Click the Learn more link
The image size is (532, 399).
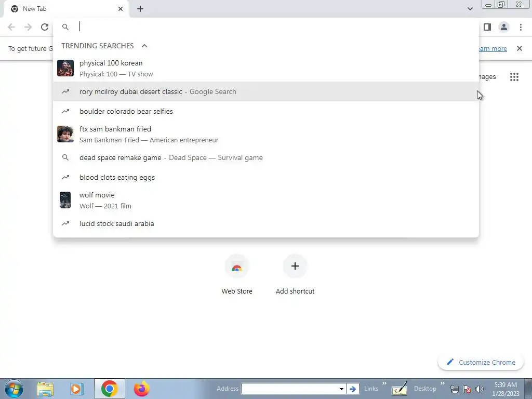click(493, 49)
